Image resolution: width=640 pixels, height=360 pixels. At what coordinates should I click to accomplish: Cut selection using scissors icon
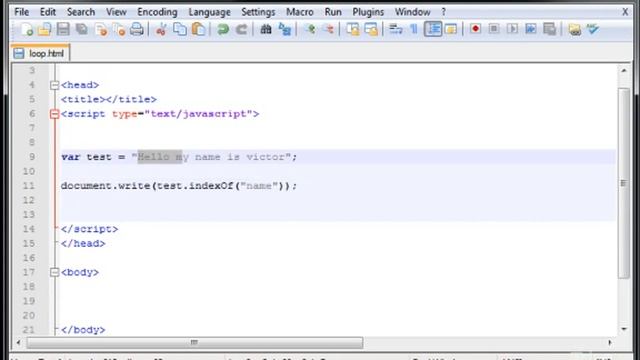[x=161, y=29]
